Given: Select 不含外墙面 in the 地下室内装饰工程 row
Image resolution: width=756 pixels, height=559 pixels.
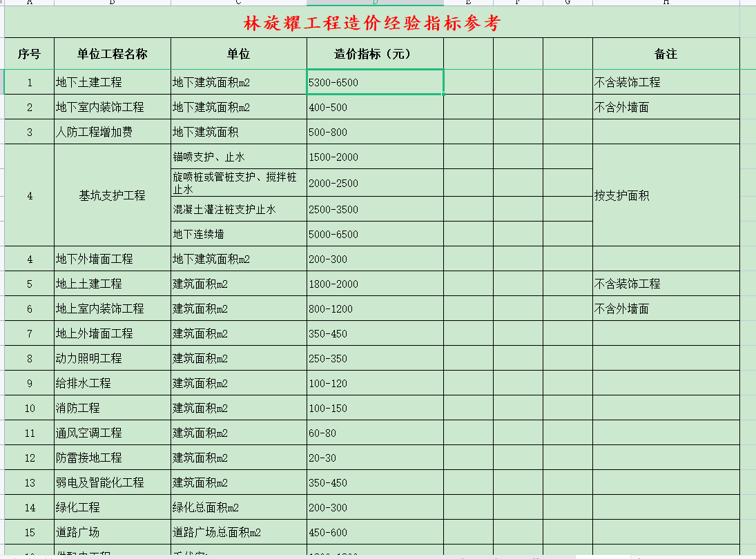Looking at the screenshot, I should 666,107.
